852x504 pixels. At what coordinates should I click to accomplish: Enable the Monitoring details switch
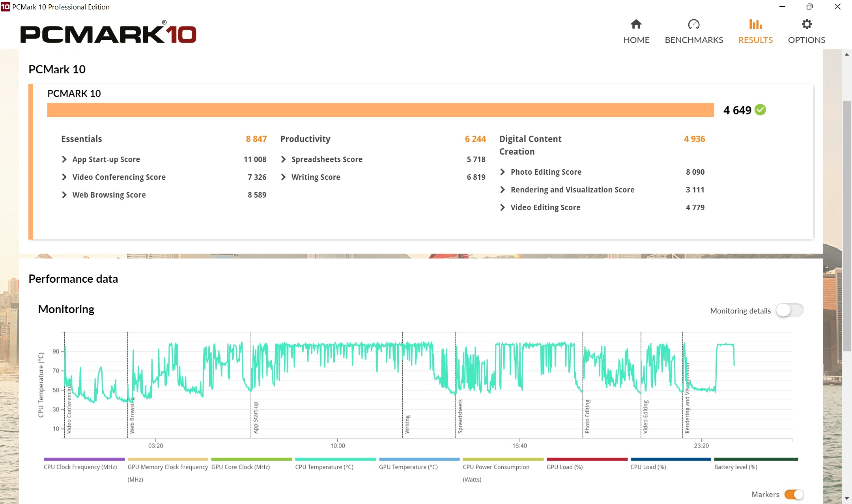click(x=789, y=310)
